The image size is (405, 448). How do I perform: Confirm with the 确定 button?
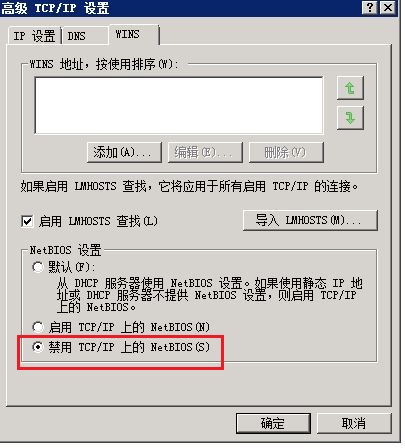click(273, 423)
